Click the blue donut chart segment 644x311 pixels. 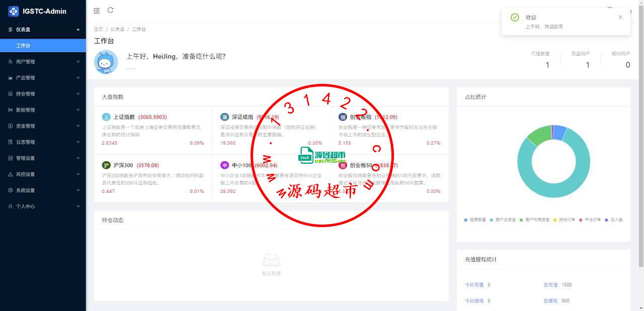(560, 132)
